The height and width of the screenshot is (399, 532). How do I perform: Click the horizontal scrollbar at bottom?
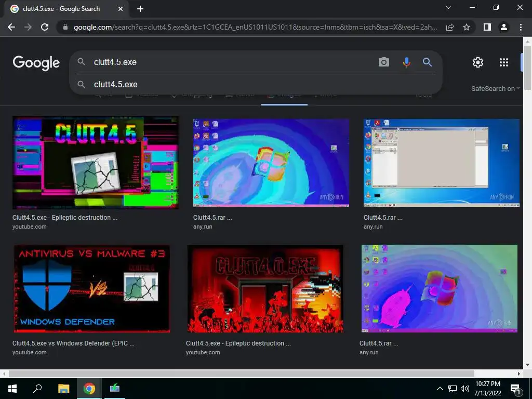pyautogui.click(x=241, y=374)
